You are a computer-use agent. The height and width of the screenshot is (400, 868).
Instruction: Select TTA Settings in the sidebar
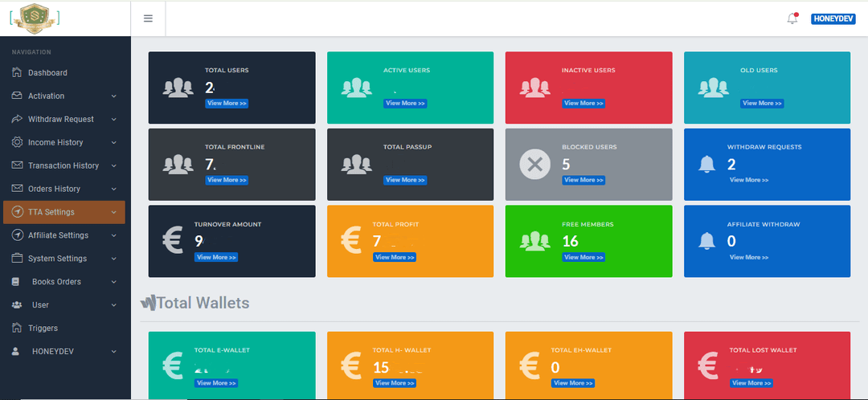(x=51, y=212)
